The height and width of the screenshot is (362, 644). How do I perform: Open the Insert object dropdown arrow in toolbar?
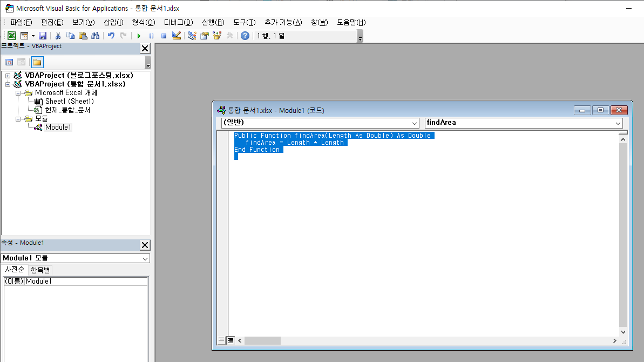(x=33, y=36)
